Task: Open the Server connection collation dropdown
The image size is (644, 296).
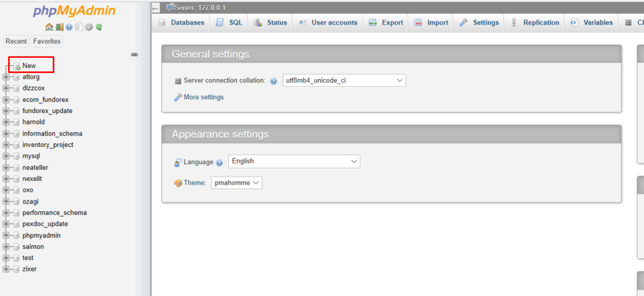Action: (x=344, y=80)
